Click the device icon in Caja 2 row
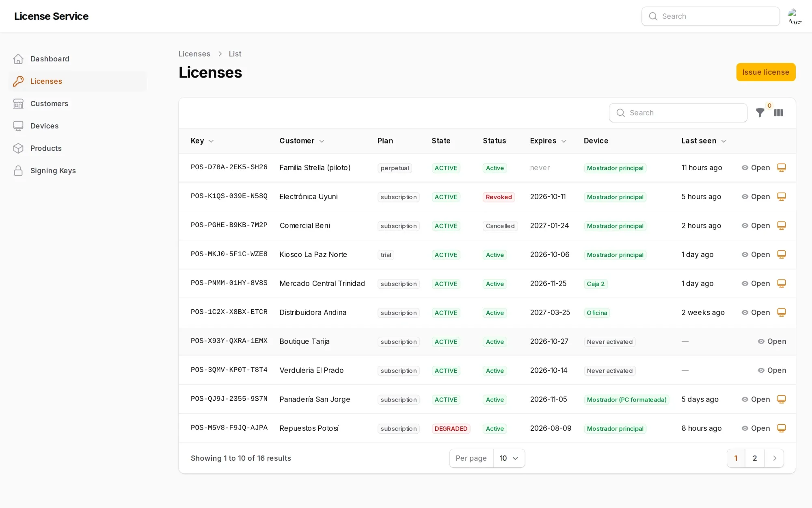The width and height of the screenshot is (812, 508). [x=782, y=283]
